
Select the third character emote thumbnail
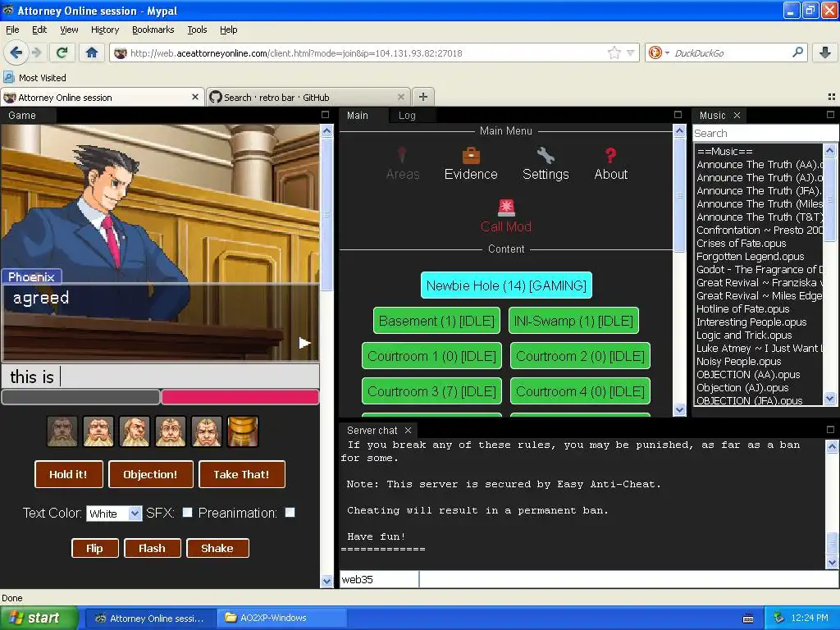135,431
